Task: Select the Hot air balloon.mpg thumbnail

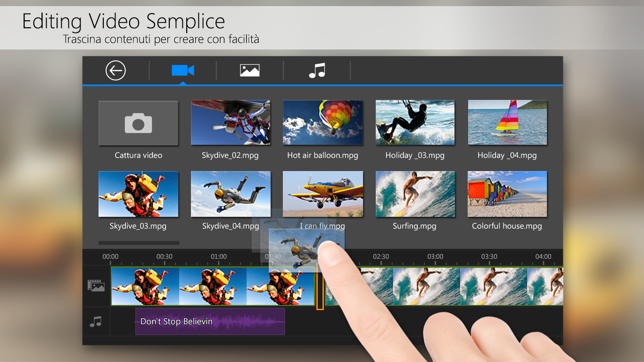Action: tap(323, 123)
